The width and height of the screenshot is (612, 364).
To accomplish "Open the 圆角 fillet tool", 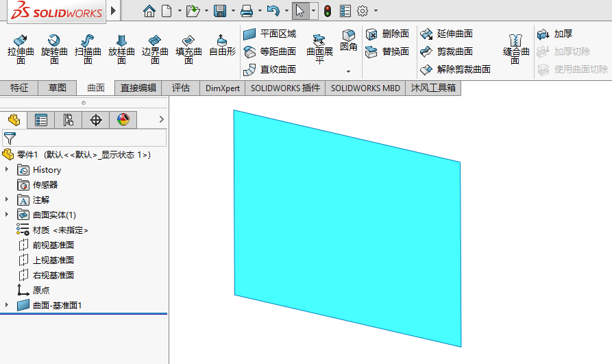I will click(x=349, y=41).
